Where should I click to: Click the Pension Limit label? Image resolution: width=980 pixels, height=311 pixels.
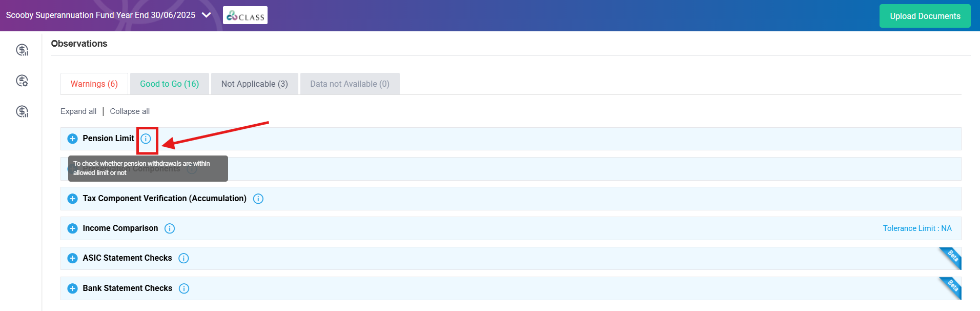[108, 139]
